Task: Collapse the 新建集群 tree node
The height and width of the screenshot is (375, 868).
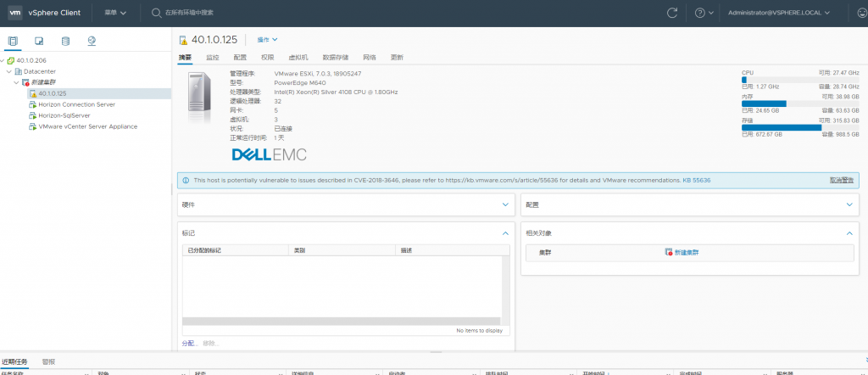Action: point(16,82)
